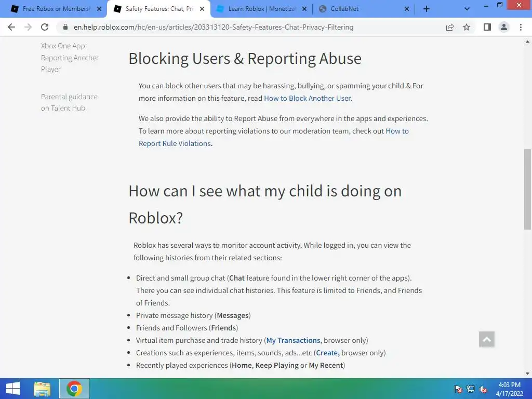This screenshot has width=532, height=399.
Task: Open Xbox One App: Reporting Another Player
Action: point(70,57)
